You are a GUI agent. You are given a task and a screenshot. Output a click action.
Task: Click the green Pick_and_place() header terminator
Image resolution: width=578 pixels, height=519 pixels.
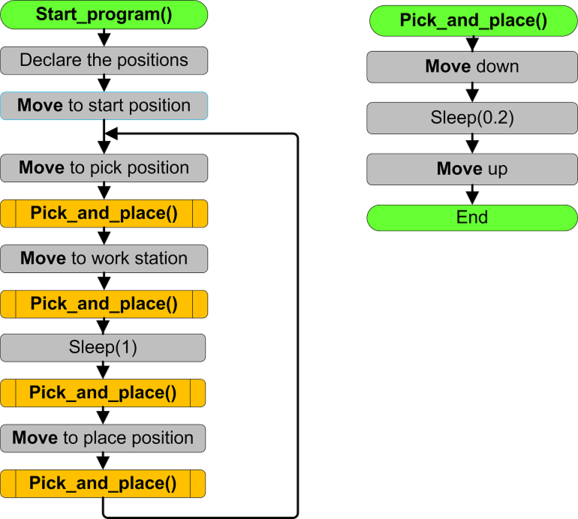click(473, 21)
